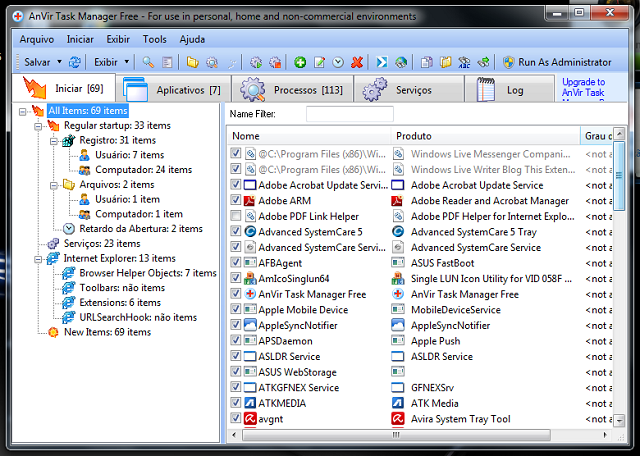This screenshot has width=640, height=456.
Task: Select the Serviços: 23 items tree node
Action: coord(102,244)
